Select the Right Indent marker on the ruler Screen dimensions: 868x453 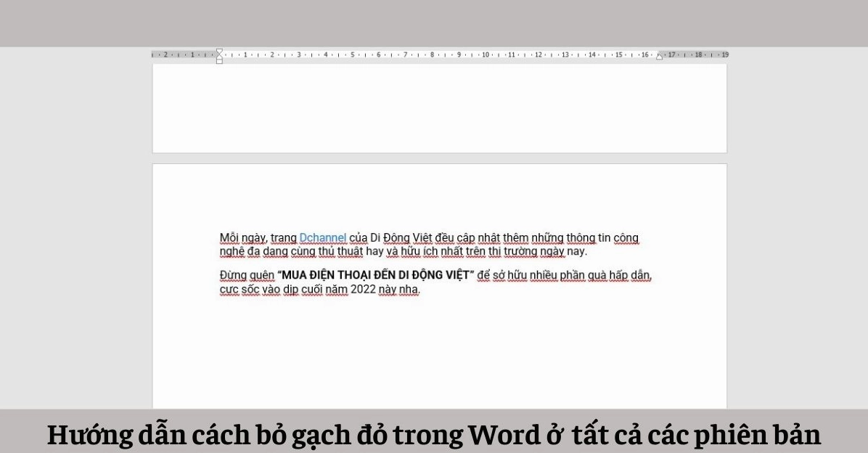[659, 57]
